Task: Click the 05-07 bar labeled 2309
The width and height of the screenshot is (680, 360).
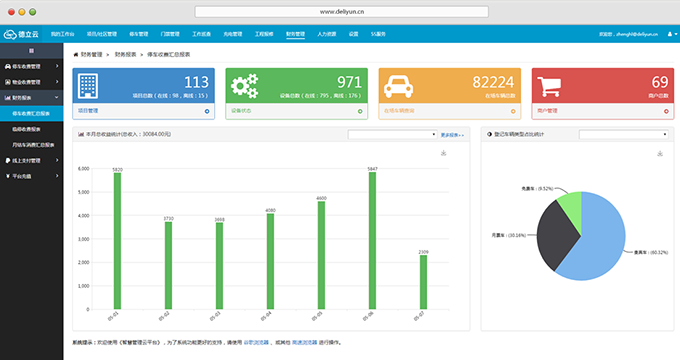Action: [x=423, y=282]
